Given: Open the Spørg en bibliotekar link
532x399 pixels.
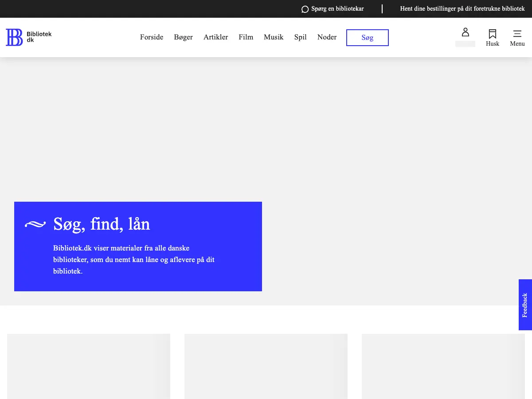Looking at the screenshot, I should 337,9.
